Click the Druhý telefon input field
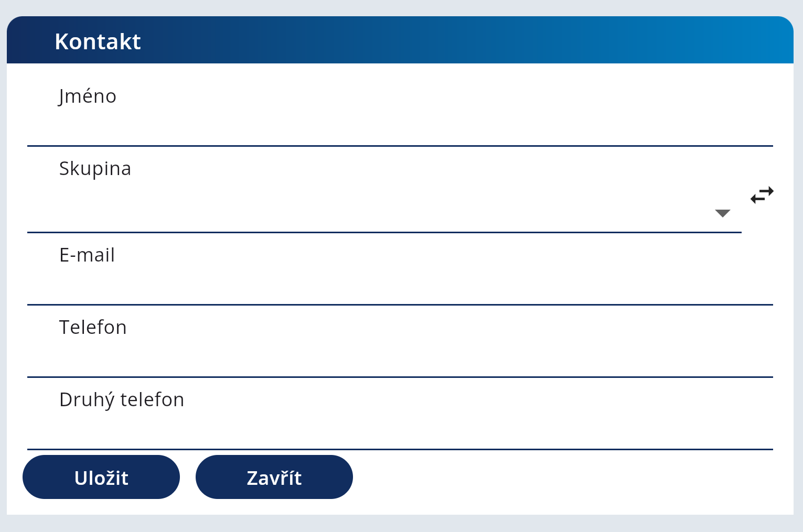Image resolution: width=803 pixels, height=532 pixels. 399,429
